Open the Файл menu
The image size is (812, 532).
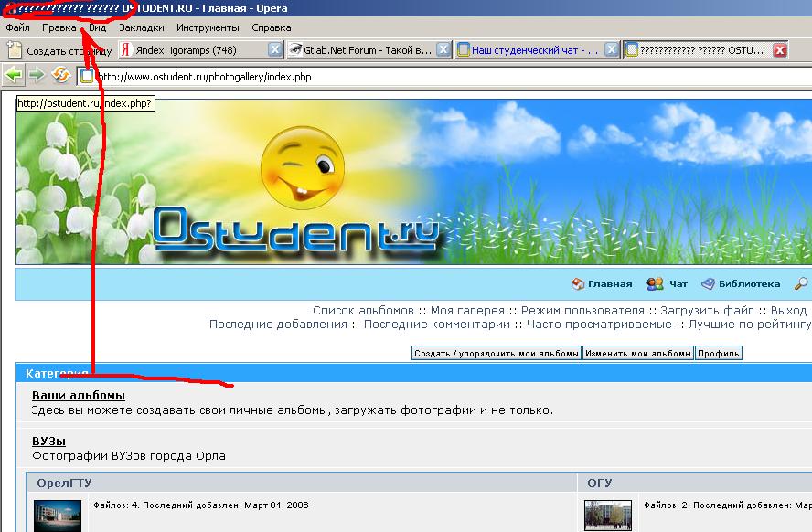[x=17, y=27]
